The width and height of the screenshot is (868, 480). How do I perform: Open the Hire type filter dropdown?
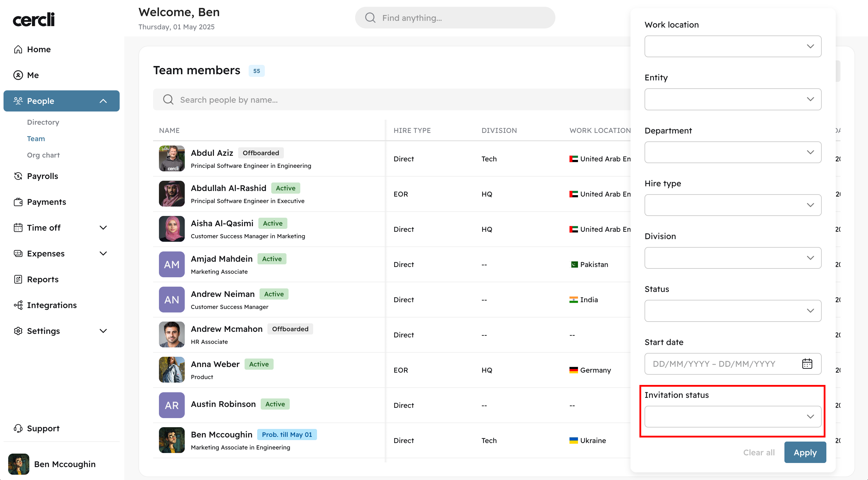[733, 205]
